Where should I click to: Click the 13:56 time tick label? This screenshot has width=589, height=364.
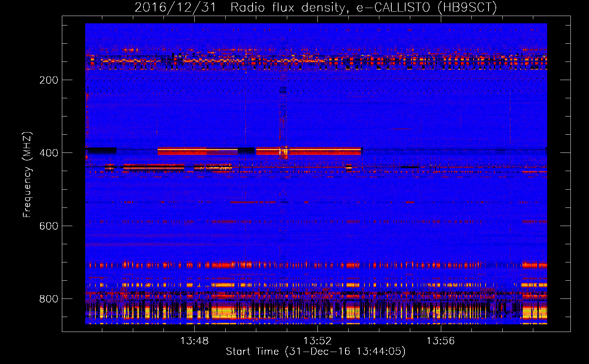tap(440, 341)
